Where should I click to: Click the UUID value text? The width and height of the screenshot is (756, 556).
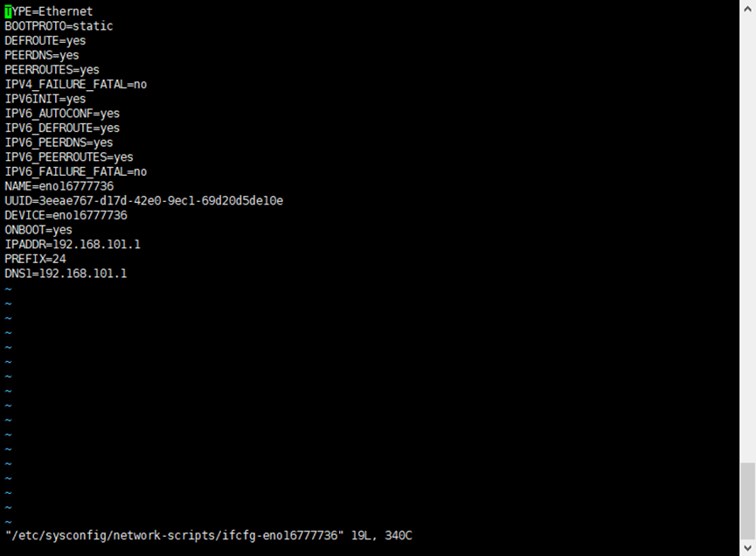click(161, 200)
